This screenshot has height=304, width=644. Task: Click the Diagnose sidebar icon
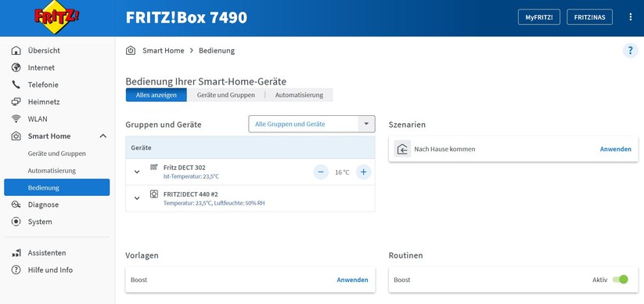tap(16, 204)
